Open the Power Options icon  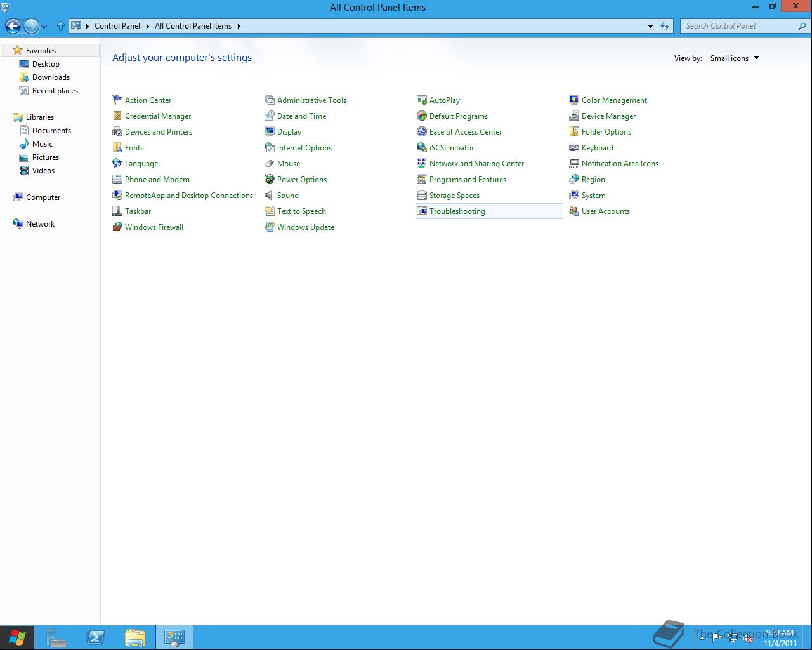tap(270, 179)
